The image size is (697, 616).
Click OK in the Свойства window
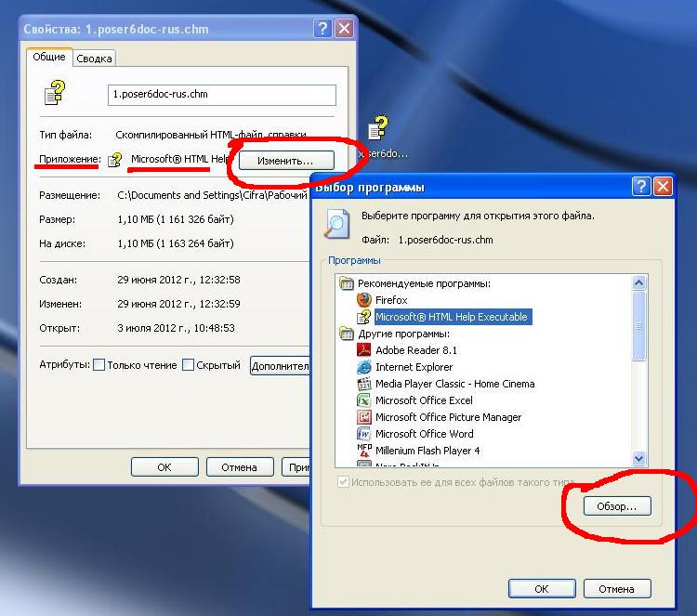click(x=164, y=467)
